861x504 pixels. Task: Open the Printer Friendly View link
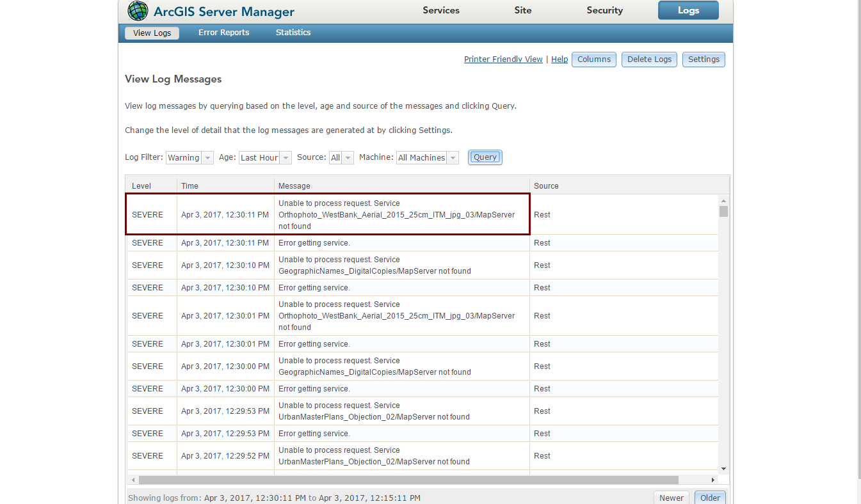[x=503, y=59]
